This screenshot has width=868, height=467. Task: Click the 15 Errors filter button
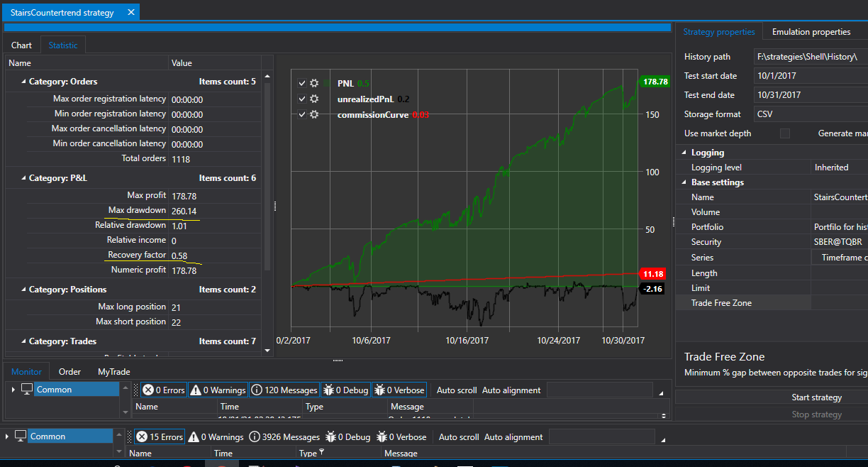(159, 437)
